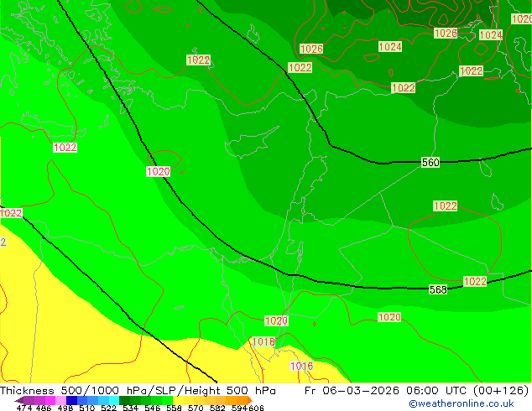Click the legend value 582

217,408
